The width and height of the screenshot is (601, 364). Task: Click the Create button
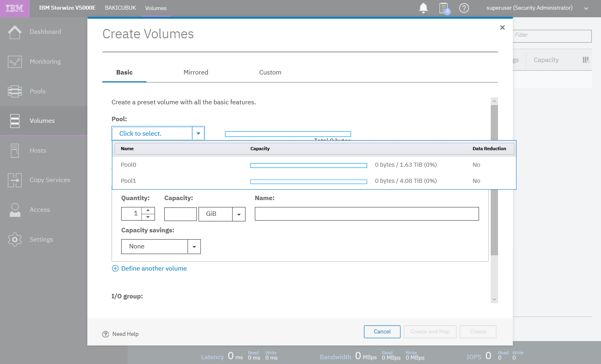pyautogui.click(x=478, y=332)
